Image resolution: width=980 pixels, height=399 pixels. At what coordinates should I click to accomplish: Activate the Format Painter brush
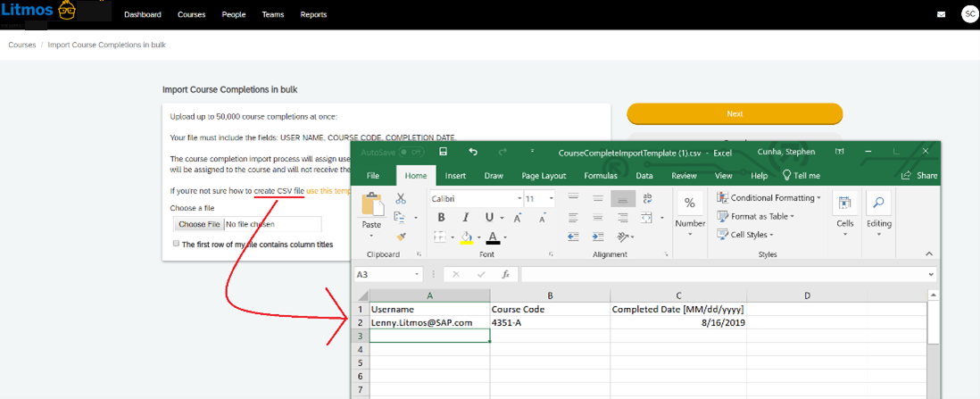coord(401,237)
